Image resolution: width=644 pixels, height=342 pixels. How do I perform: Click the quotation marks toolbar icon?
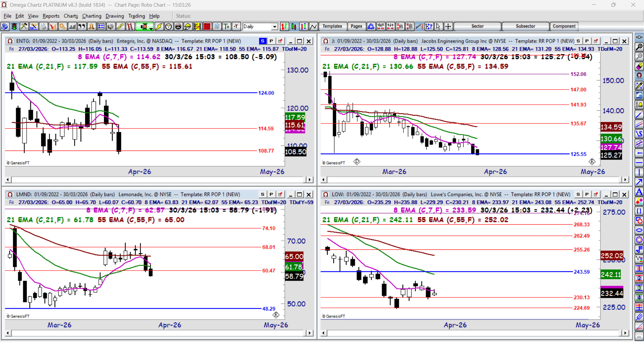(82, 26)
